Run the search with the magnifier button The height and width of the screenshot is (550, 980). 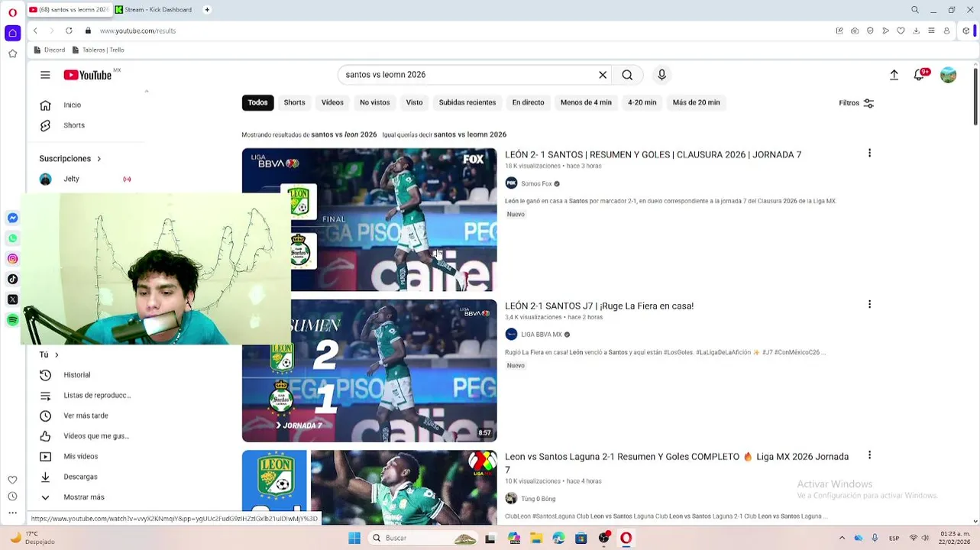click(627, 75)
